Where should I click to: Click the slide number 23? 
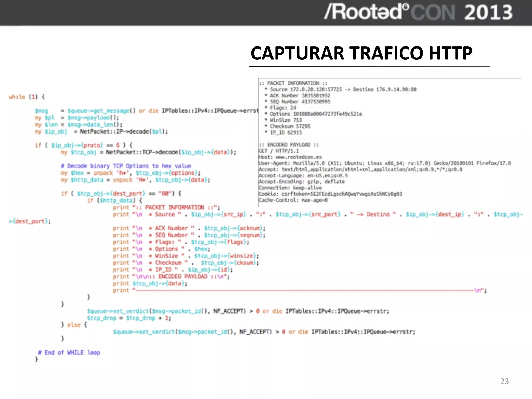[x=504, y=381]
